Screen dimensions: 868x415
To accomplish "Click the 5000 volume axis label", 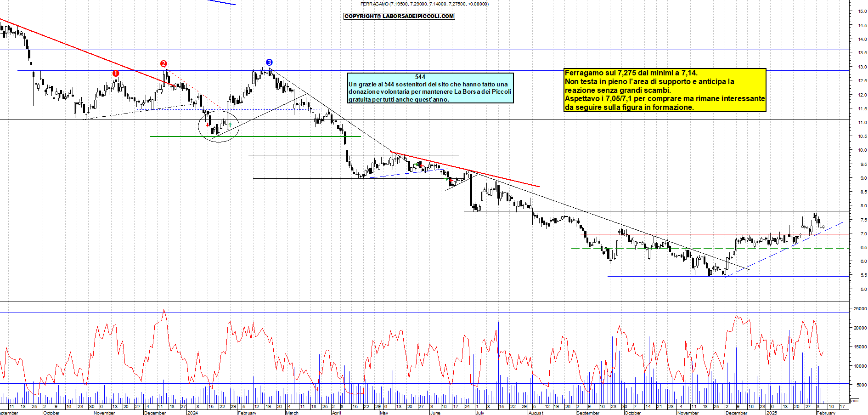I will (x=861, y=385).
